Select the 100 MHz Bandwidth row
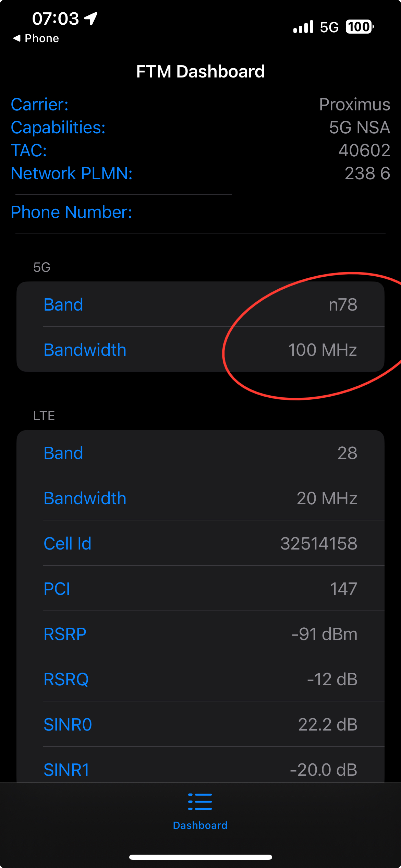The height and width of the screenshot is (868, 401). 200,350
